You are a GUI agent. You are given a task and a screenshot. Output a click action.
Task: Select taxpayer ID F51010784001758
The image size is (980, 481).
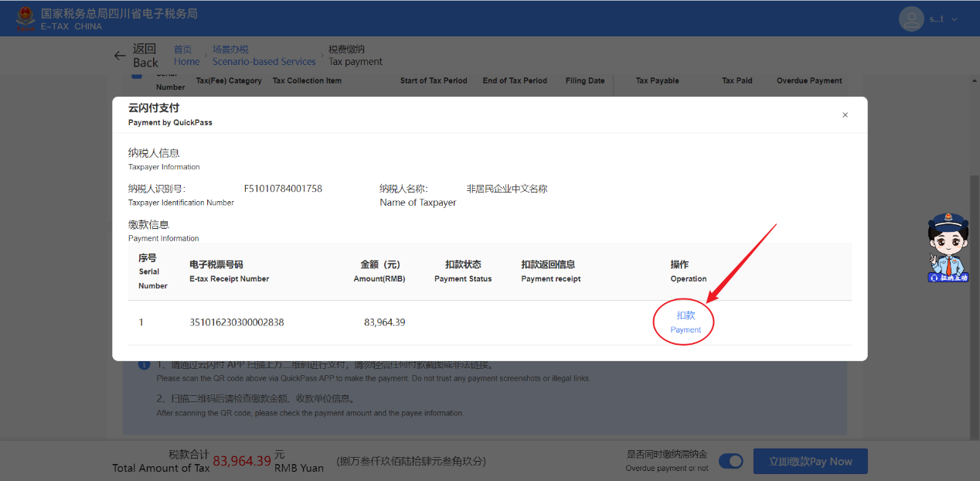click(283, 189)
